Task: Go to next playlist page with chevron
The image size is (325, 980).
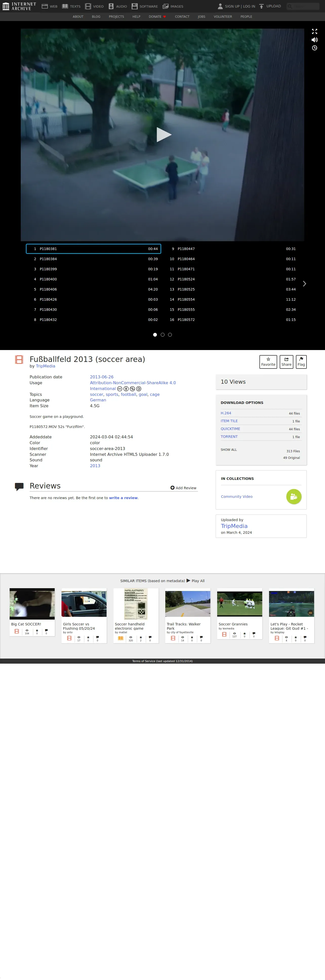Action: (x=304, y=284)
